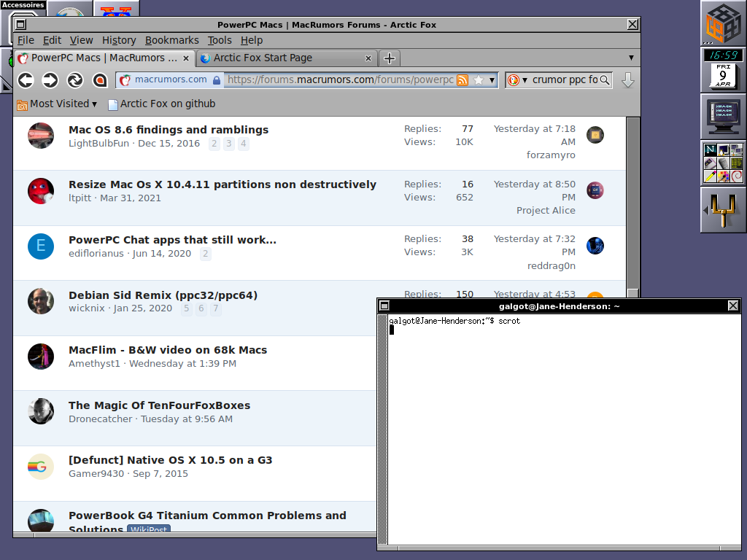
Task: Open a new tab with the plus
Action: [x=390, y=58]
